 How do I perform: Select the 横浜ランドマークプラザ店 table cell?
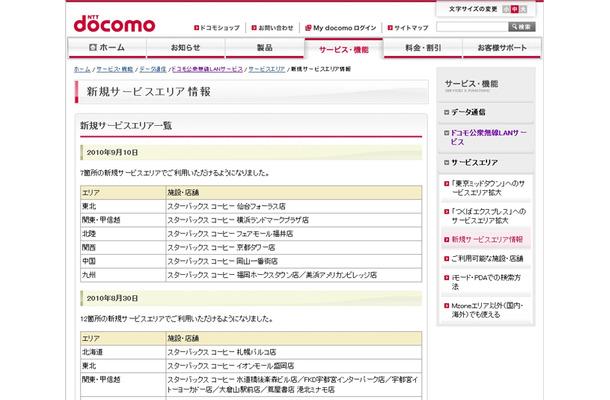(294, 220)
